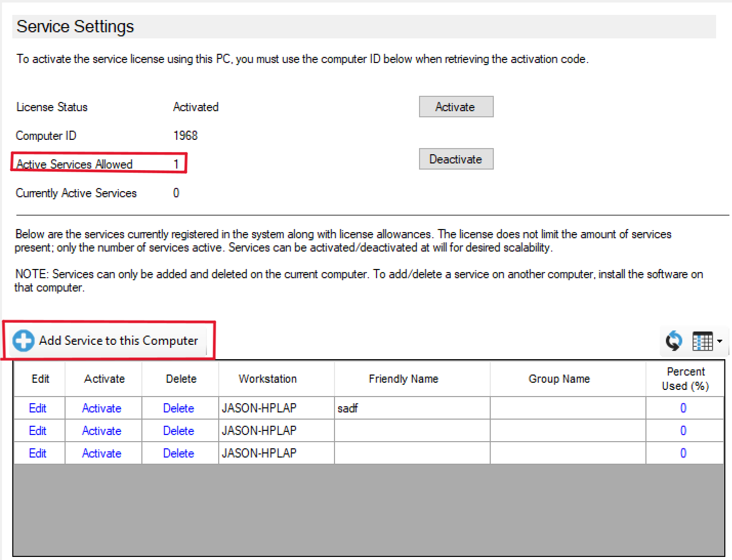Click percent used 0 in second row

click(x=683, y=431)
